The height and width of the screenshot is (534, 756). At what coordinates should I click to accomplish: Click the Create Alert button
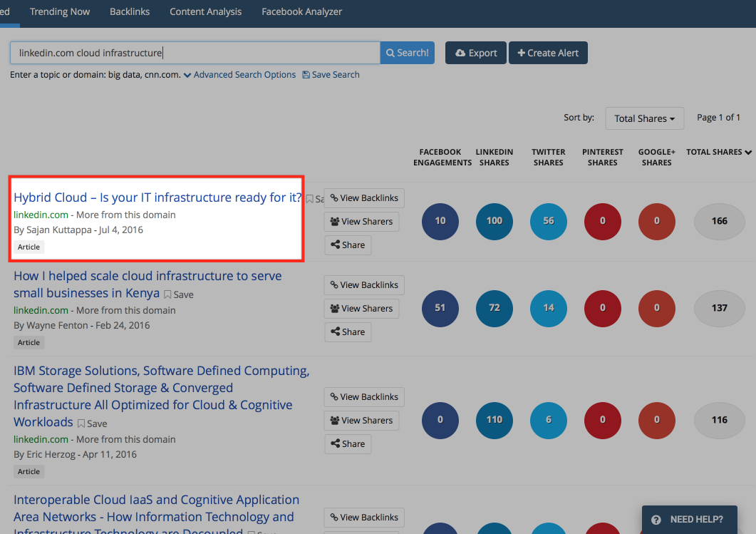click(x=548, y=53)
